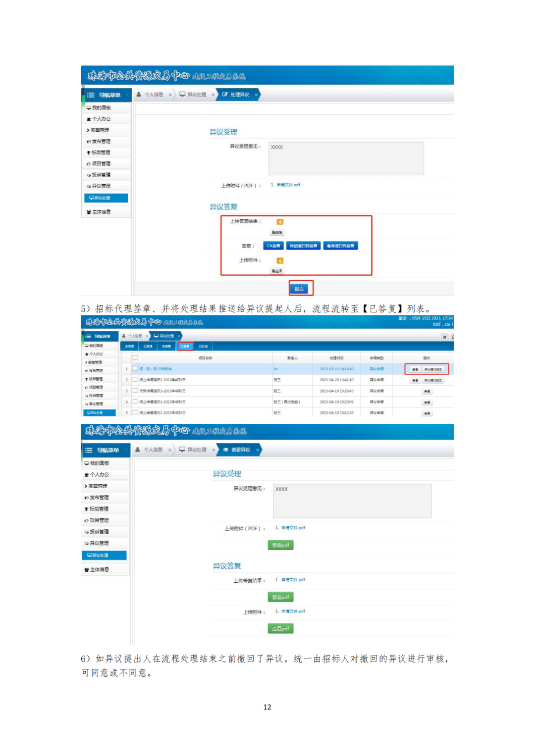Tick checkbox for row 1 招（投）标 item
This screenshot has width=535, height=756.
coord(135,368)
